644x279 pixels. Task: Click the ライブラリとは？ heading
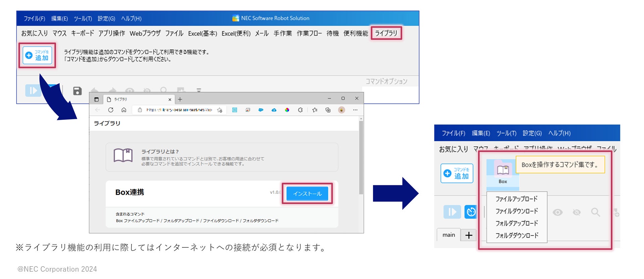pos(160,151)
